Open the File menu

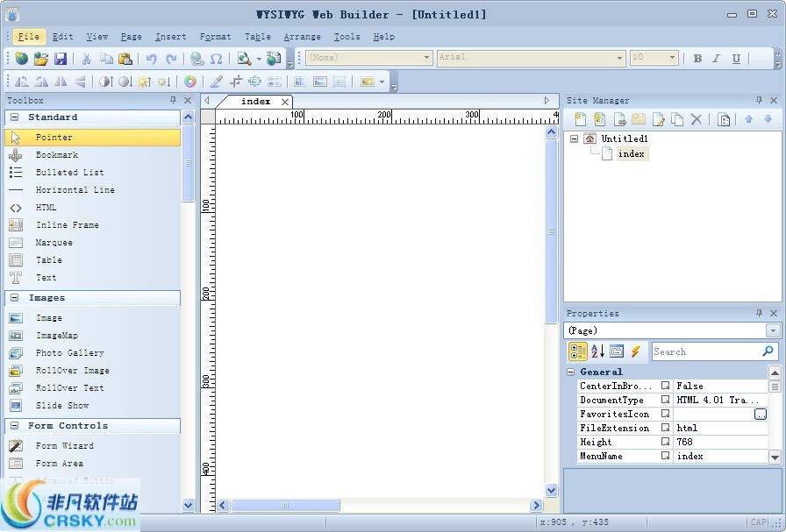tap(29, 37)
